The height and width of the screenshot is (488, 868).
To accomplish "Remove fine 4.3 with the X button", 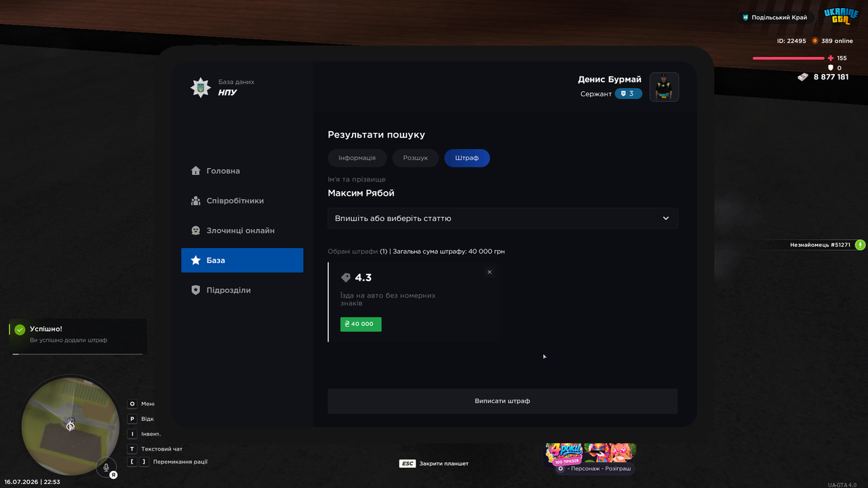I will (490, 272).
